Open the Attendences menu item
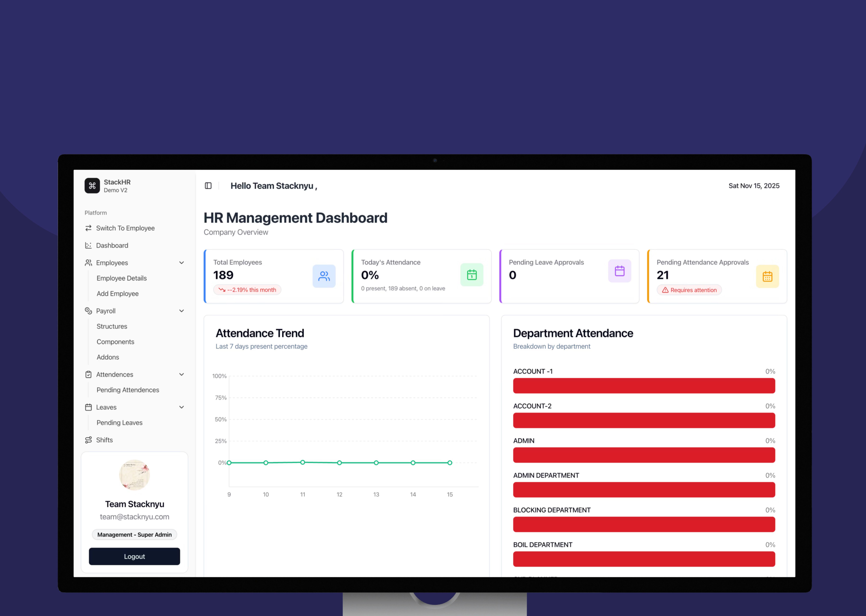The image size is (866, 616). click(x=134, y=374)
